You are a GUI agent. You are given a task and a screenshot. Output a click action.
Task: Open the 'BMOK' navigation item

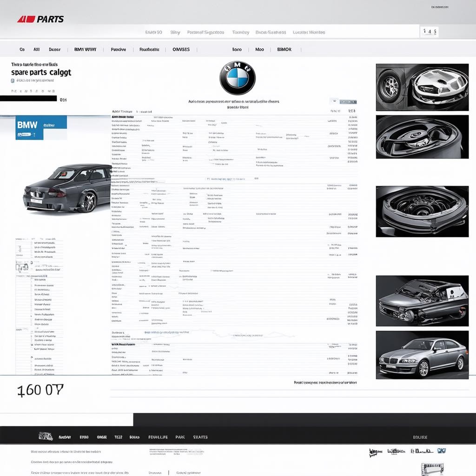(284, 49)
